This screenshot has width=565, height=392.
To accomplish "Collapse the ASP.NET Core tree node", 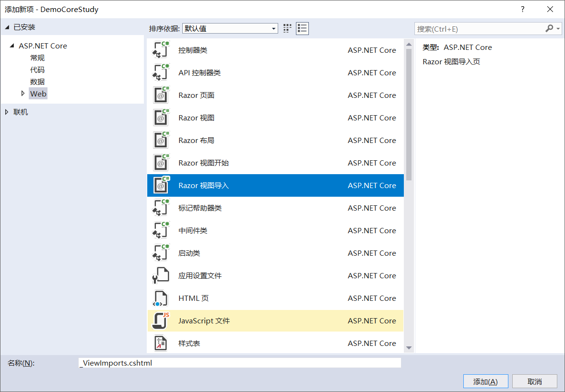I will [x=12, y=46].
